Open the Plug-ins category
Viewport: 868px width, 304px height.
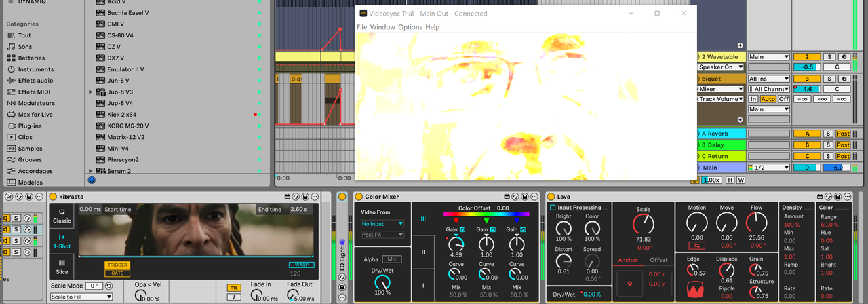[x=29, y=126]
